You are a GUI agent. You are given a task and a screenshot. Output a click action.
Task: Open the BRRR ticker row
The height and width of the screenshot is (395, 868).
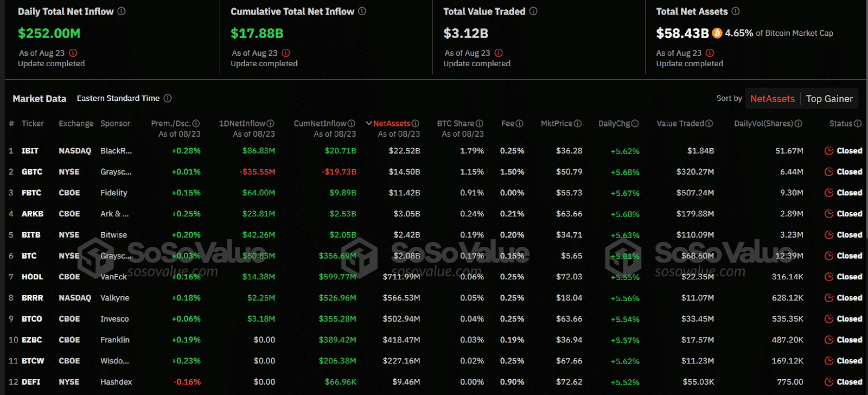pos(33,298)
